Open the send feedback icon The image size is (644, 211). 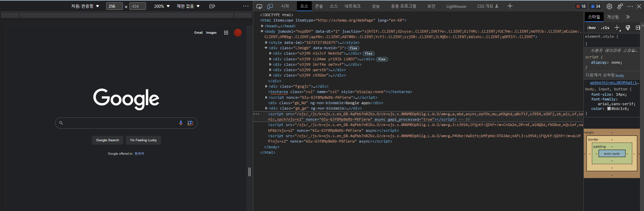pos(620,6)
